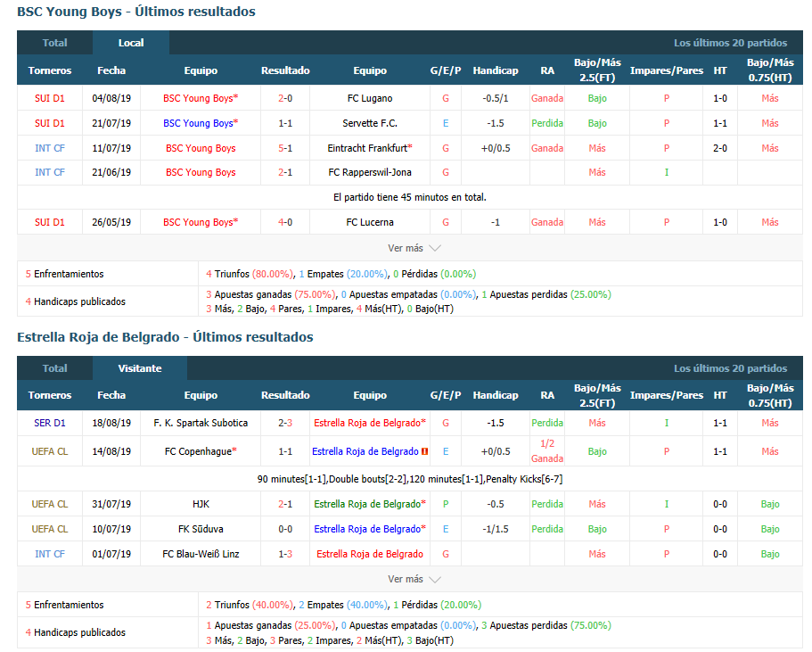Expand Ver más under BSC Young Boys results
This screenshot has width=812, height=652.
pos(414,248)
